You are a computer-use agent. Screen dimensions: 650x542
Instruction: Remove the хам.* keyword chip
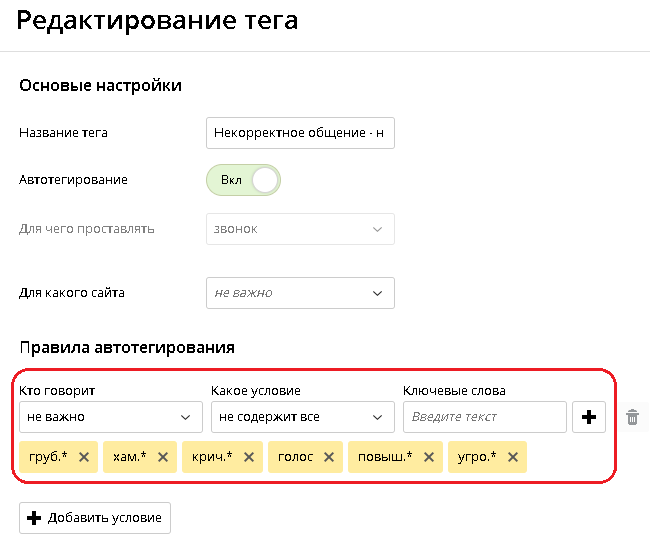pos(163,457)
